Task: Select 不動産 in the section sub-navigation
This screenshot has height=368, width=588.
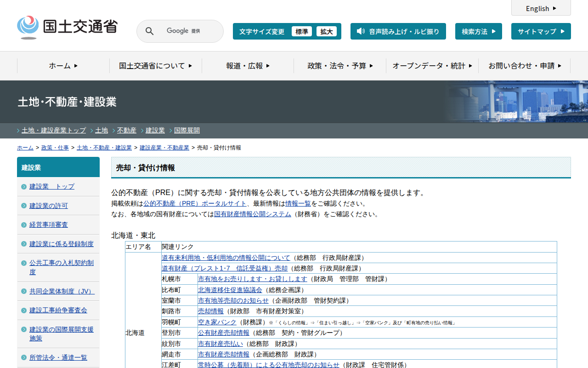Action: point(126,130)
